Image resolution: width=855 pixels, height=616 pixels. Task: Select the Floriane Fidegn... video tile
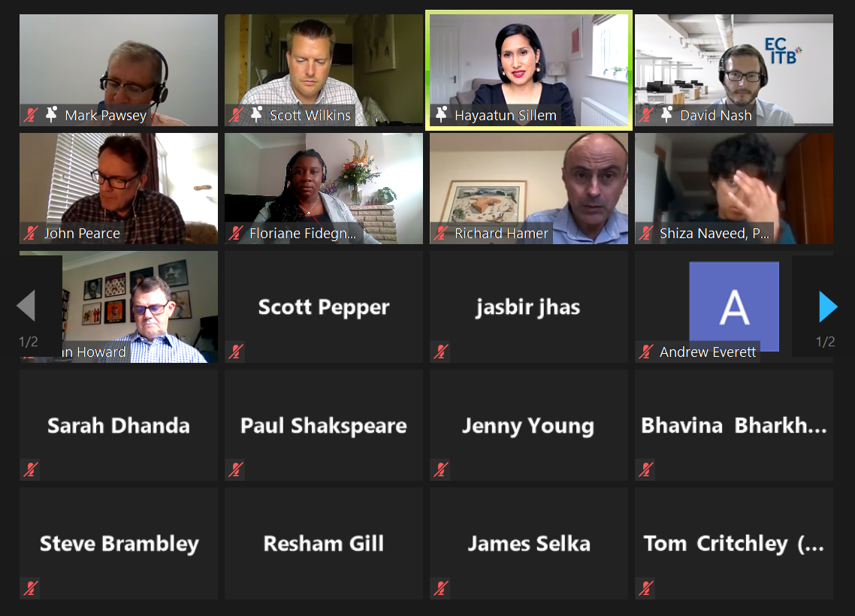[x=324, y=189]
